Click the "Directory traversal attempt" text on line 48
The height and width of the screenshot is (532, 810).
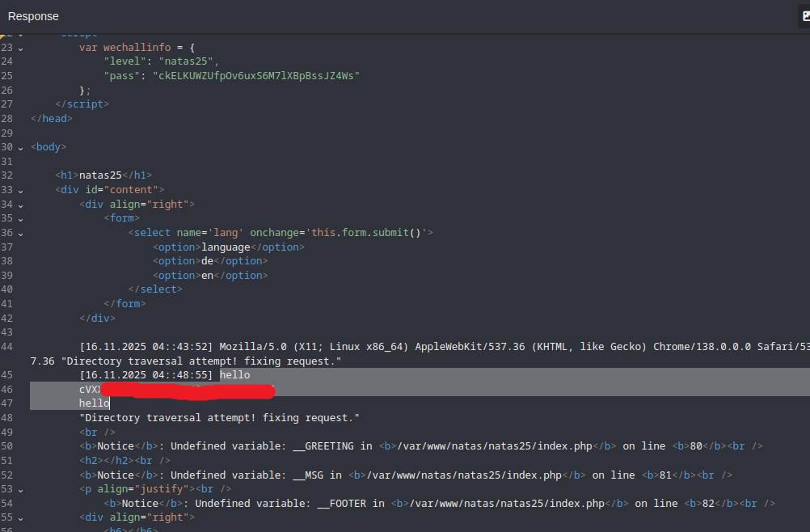click(218, 418)
